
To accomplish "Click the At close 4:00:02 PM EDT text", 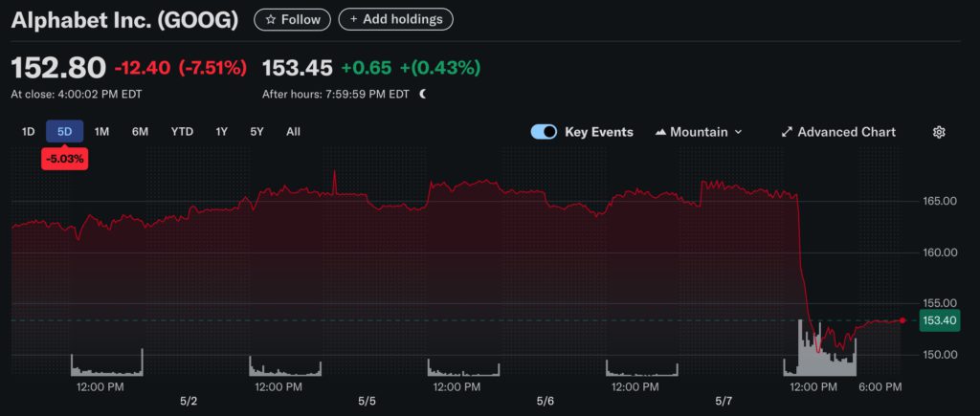I will [77, 95].
